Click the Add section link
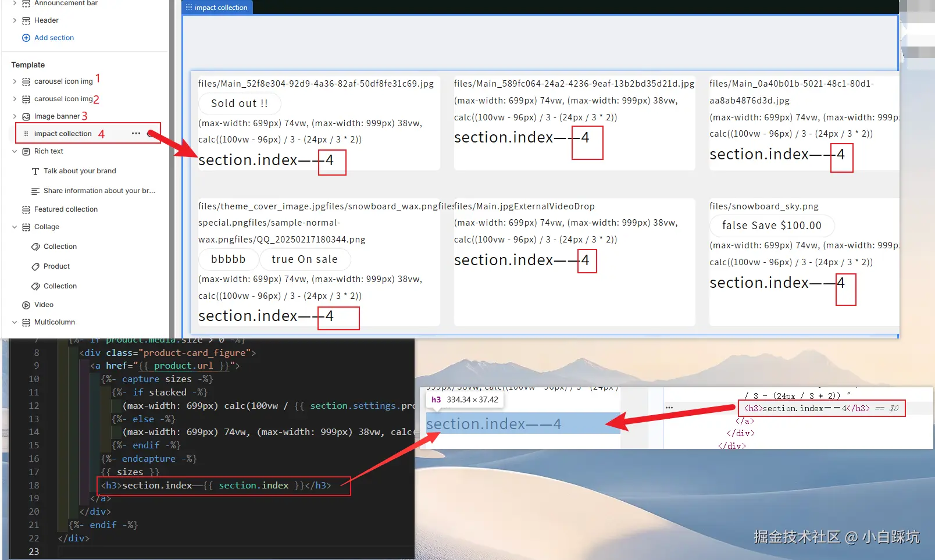 (x=54, y=38)
